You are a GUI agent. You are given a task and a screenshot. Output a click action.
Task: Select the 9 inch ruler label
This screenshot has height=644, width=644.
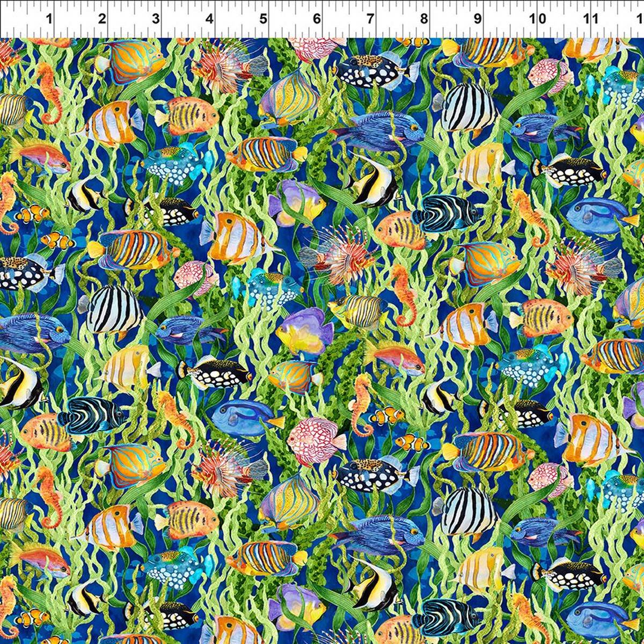pos(478,19)
